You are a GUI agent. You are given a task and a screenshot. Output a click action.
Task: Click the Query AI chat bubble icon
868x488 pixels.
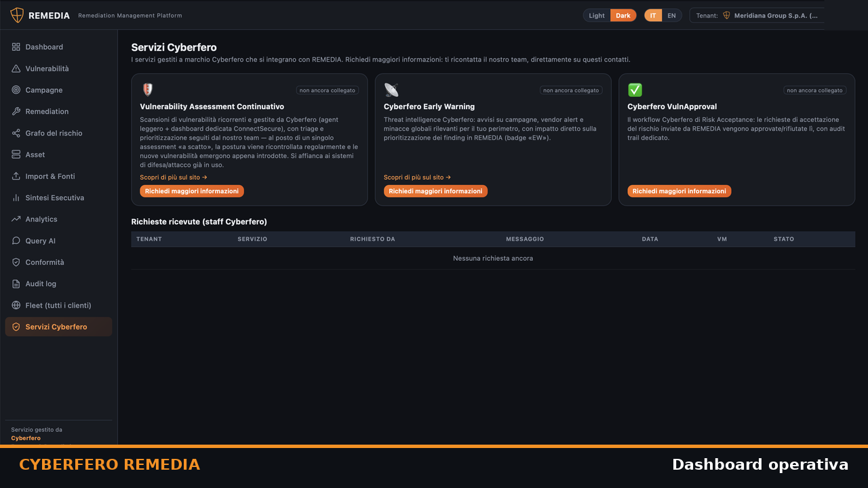pos(16,241)
